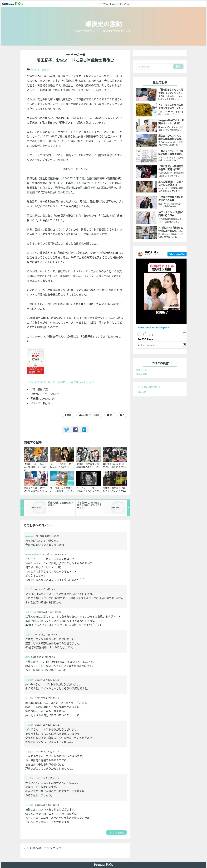Bookmark the post with Hatena B! icon
The width and height of the screenshot is (207, 868).
click(x=84, y=429)
